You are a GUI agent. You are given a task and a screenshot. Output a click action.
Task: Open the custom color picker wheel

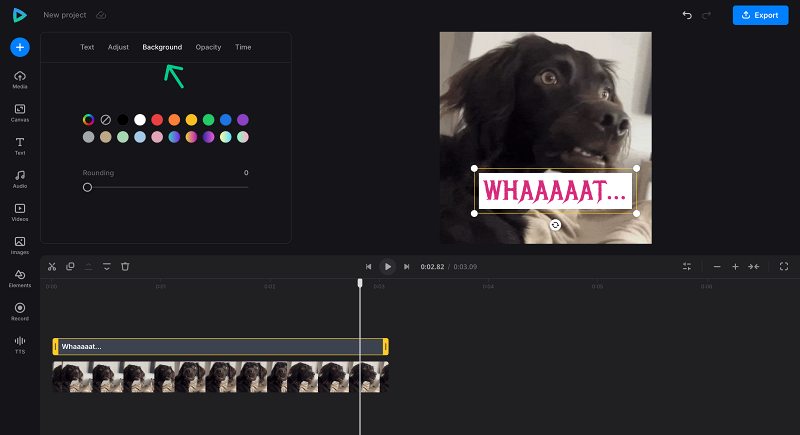tap(88, 120)
